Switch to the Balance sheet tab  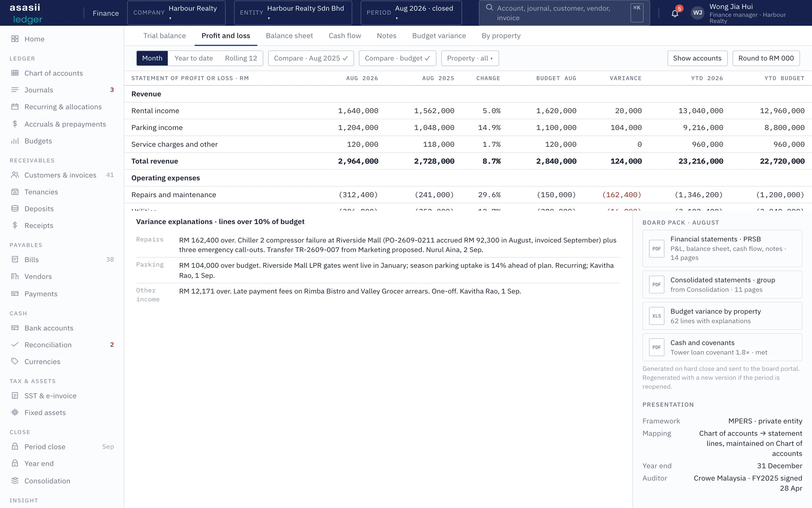(289, 36)
